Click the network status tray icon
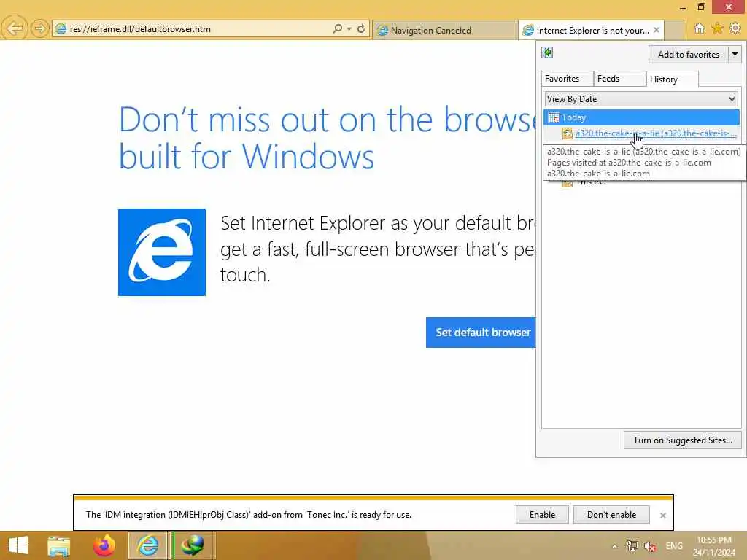 632,546
